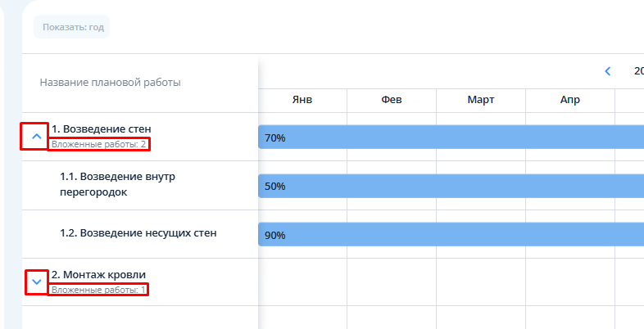The height and width of the screenshot is (329, 644).
Task: Click the 90% bar for несущих стен
Action: [x=451, y=235]
